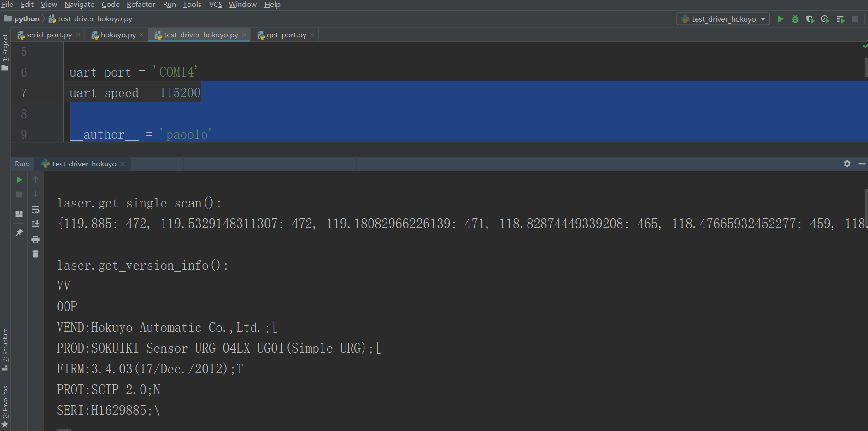Open the Window menu

pos(243,5)
